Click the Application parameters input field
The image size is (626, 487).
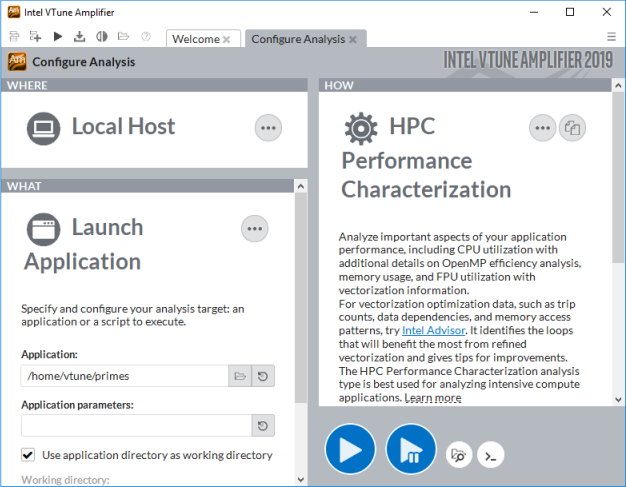pyautogui.click(x=135, y=426)
